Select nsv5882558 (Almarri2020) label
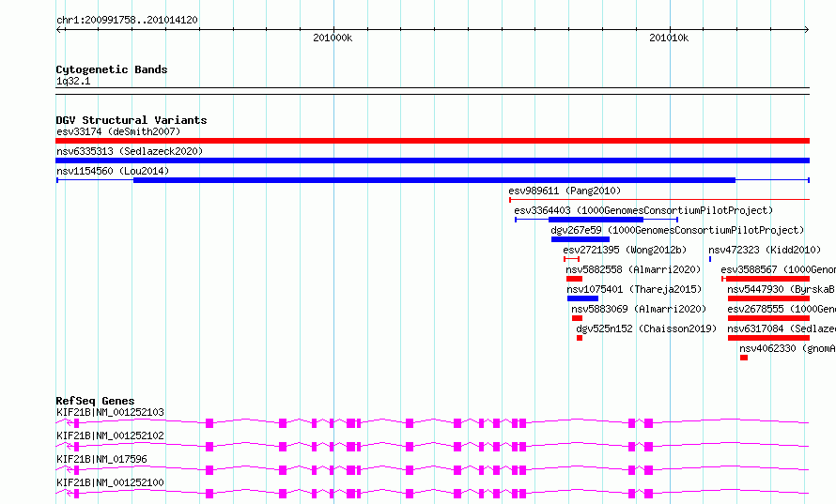836x504 pixels. (633, 269)
